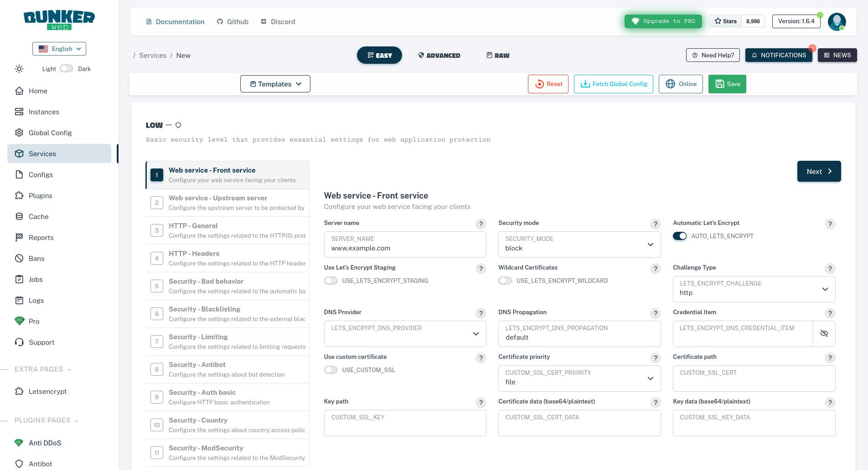This screenshot has height=470, width=868.
Task: Open the Documentation link
Action: pyautogui.click(x=176, y=21)
